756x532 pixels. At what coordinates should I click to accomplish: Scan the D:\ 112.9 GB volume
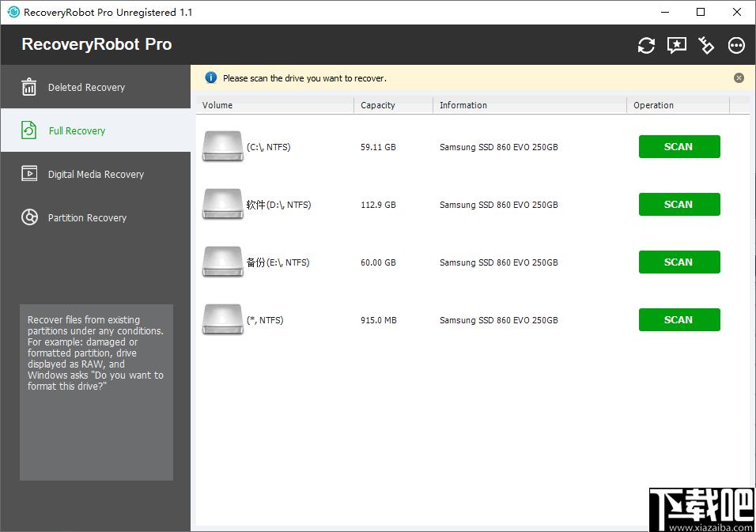click(679, 204)
